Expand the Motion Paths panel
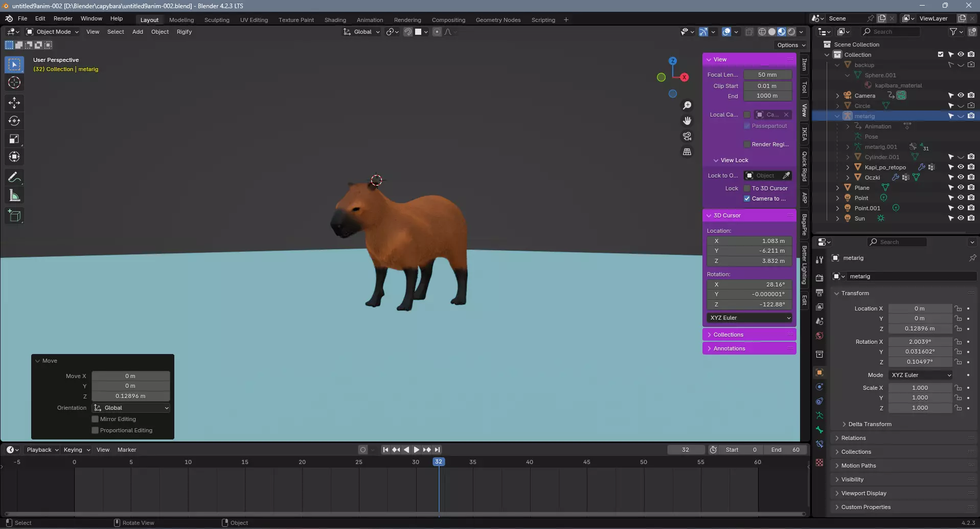Screen dimensions: 980x529 pos(858,466)
